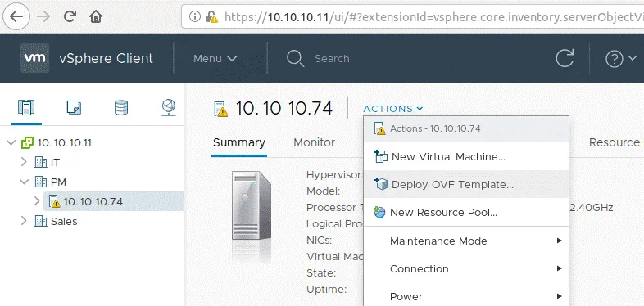Screen dimensions: 644x306
Task: Click the host warning icon in the tree
Action: point(54,201)
